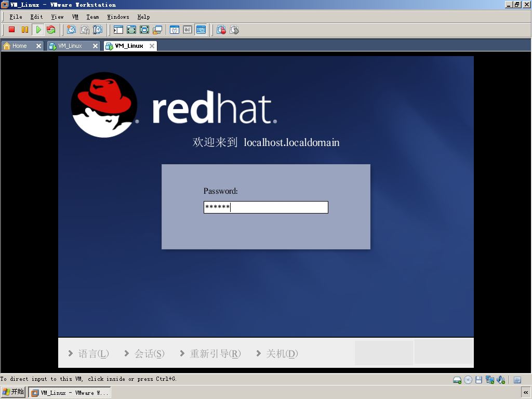The image size is (532, 399).
Task: Click the floppy drive status icon
Action: [x=478, y=380]
